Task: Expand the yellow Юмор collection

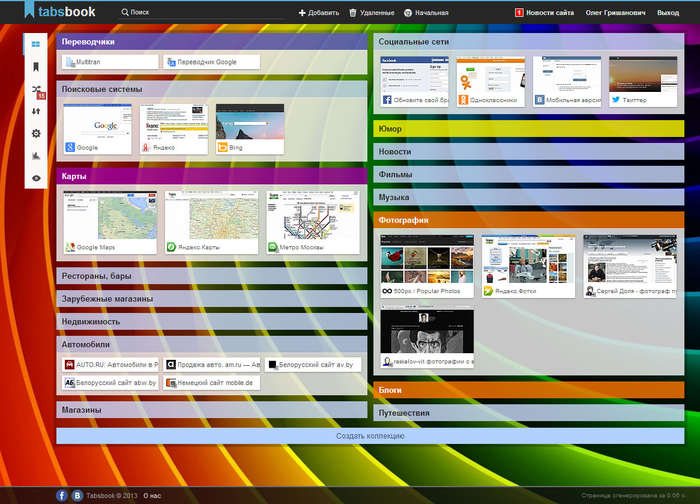Action: coord(529,129)
